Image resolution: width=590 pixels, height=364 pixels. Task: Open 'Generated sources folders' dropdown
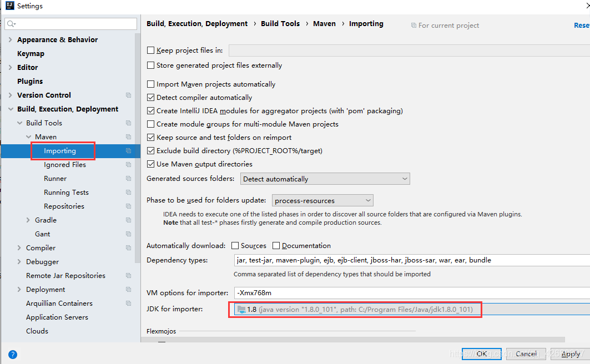(325, 179)
